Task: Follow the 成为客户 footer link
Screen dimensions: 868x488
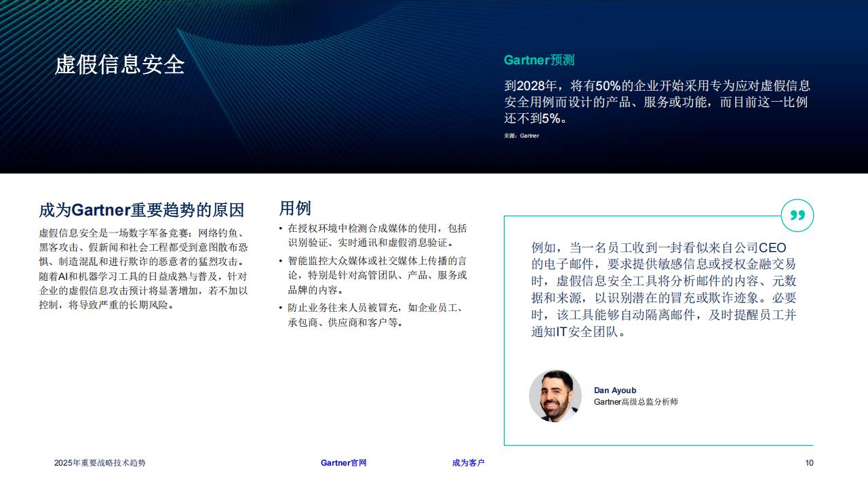Action: 469,463
